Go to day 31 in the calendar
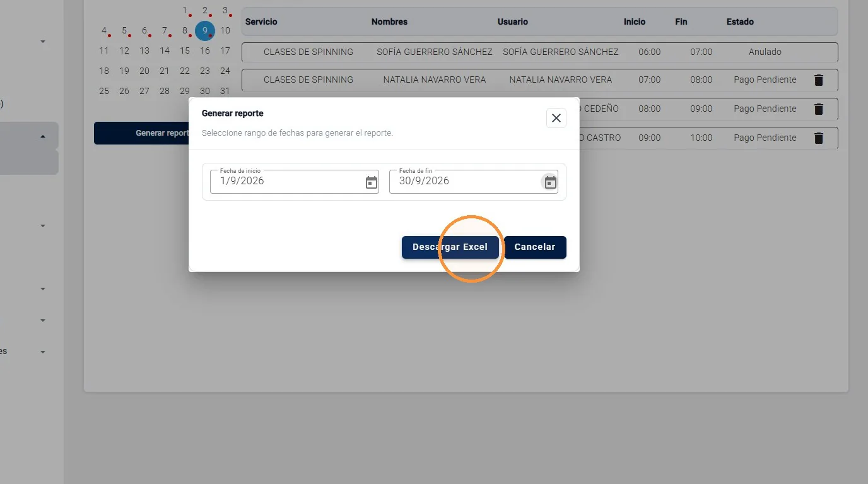 225,91
